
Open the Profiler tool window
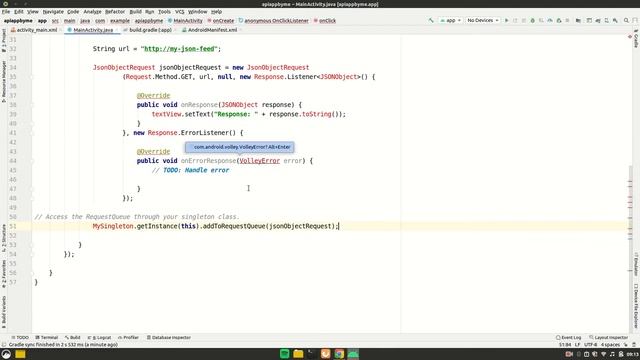pos(129,338)
